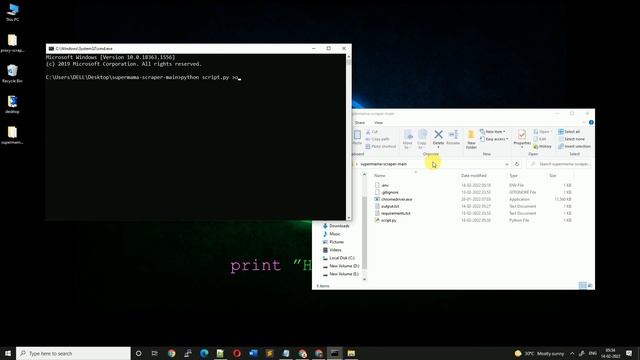Open New Volume (E:) in navigation pane
The image size is (640, 360).
(x=340, y=274)
